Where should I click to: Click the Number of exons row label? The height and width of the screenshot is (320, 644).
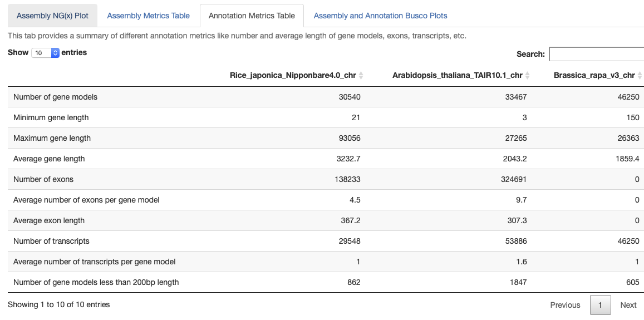pyautogui.click(x=43, y=179)
